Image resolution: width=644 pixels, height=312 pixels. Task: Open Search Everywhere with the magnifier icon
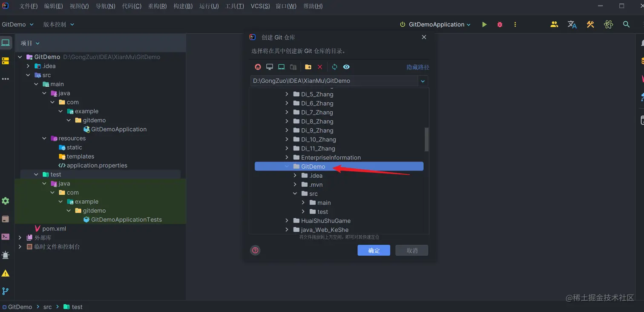(626, 24)
